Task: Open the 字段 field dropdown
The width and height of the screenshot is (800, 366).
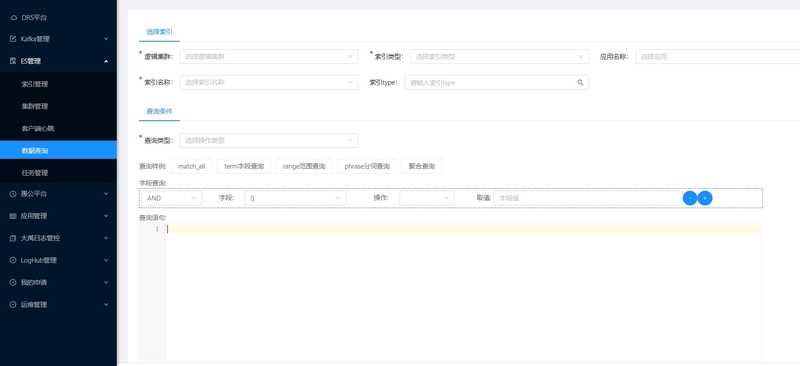Action: click(295, 198)
